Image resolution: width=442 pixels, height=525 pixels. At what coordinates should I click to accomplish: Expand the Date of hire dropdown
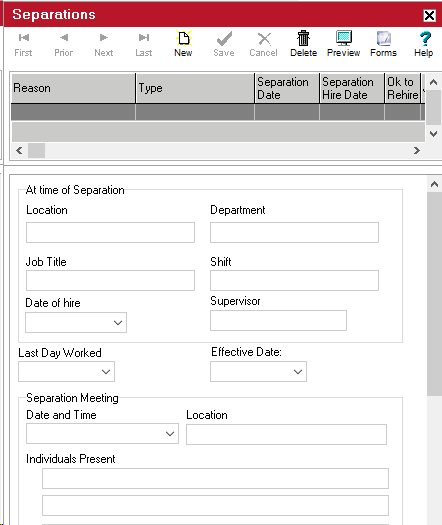(x=118, y=323)
